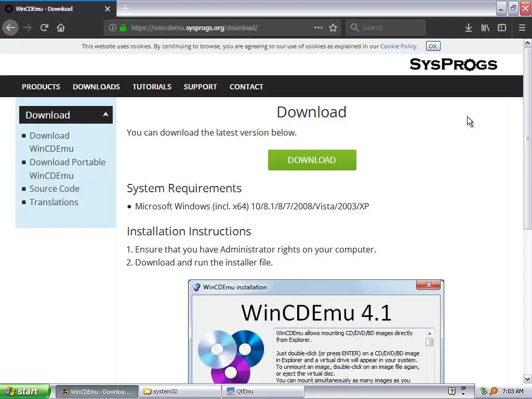
Task: Open Download Portable WinCDEmu link
Action: point(68,169)
